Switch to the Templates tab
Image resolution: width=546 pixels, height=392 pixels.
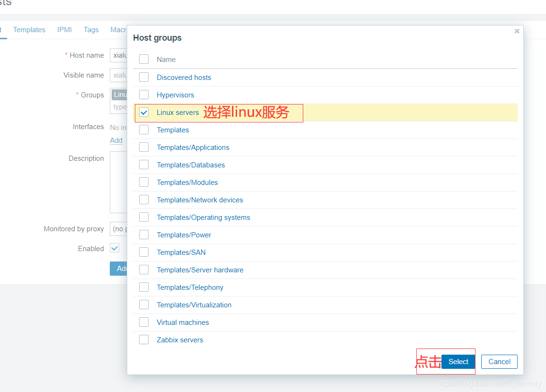tap(29, 30)
